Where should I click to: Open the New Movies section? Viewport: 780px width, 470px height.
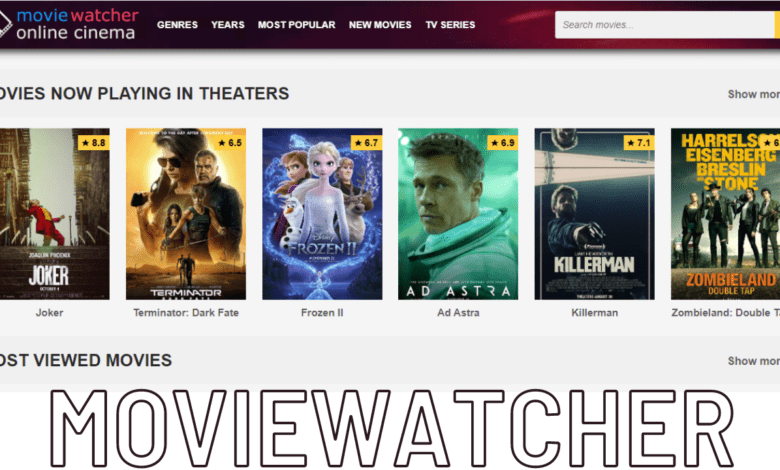click(x=380, y=25)
